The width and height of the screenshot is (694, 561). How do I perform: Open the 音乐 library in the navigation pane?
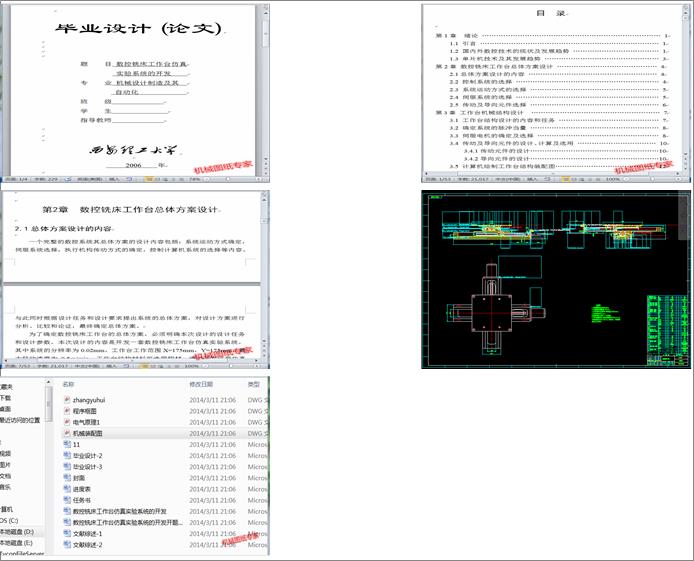[5, 487]
